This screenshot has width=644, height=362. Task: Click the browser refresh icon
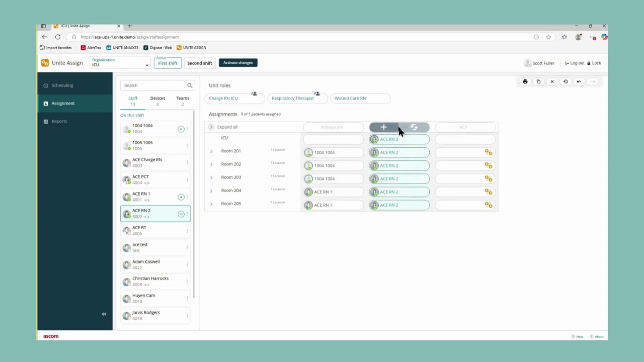point(58,37)
